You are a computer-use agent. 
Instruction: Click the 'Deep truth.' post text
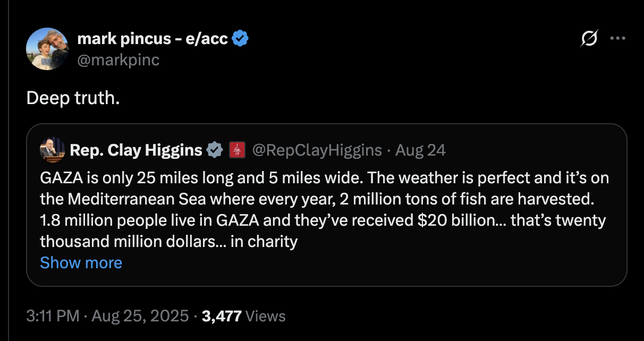tap(73, 99)
